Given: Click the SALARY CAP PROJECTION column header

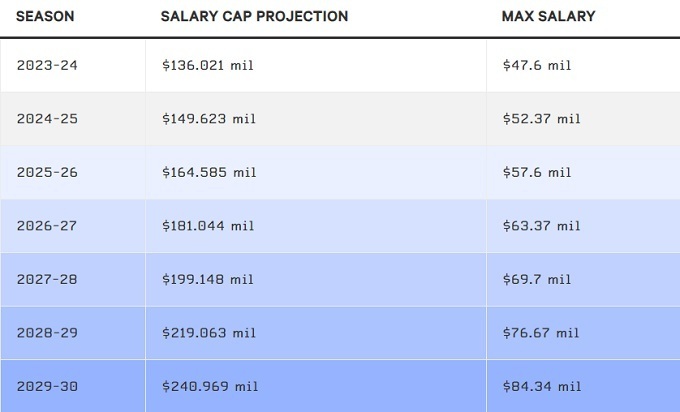Looking at the screenshot, I should click(254, 17).
